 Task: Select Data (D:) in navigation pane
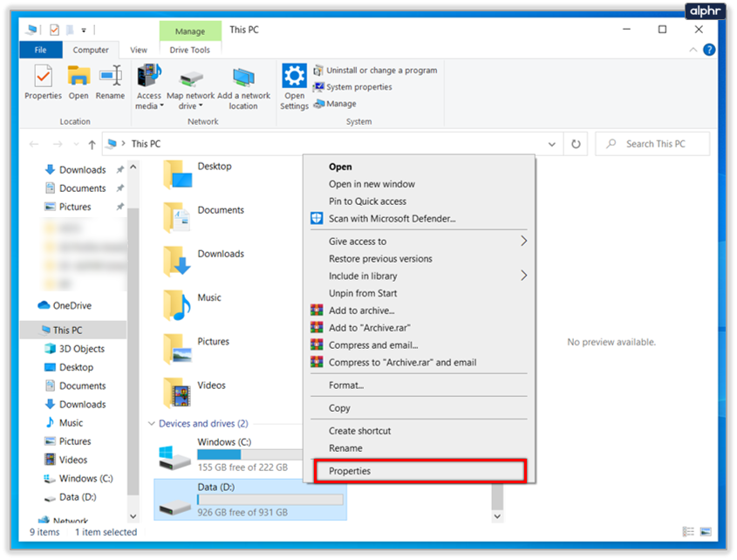70,497
